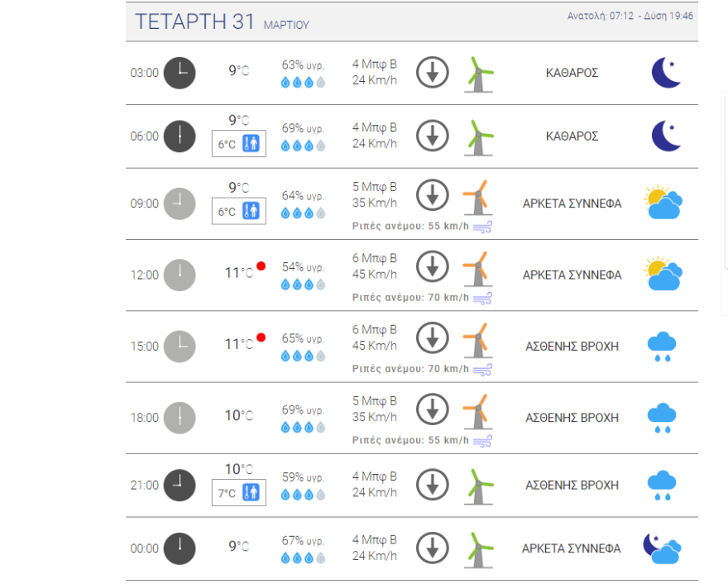The height and width of the screenshot is (584, 728).
Task: Click the wind direction arrow at 06:00
Action: pyautogui.click(x=431, y=136)
